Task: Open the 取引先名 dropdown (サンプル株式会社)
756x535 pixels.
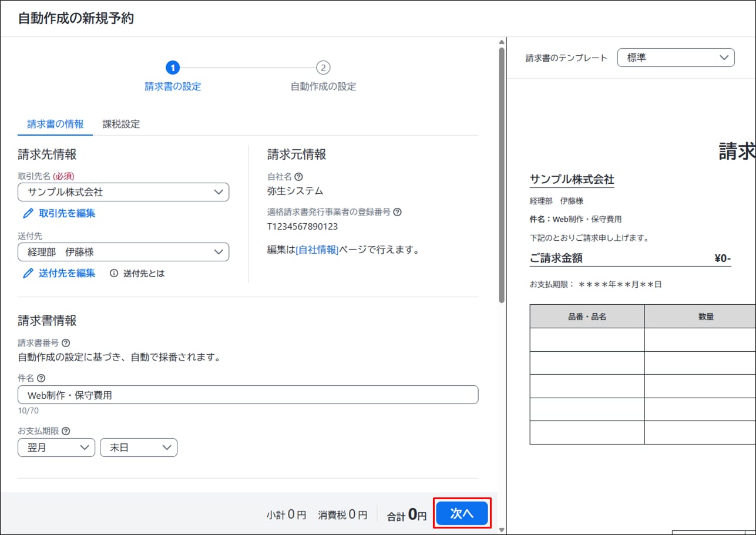Action: click(x=123, y=192)
